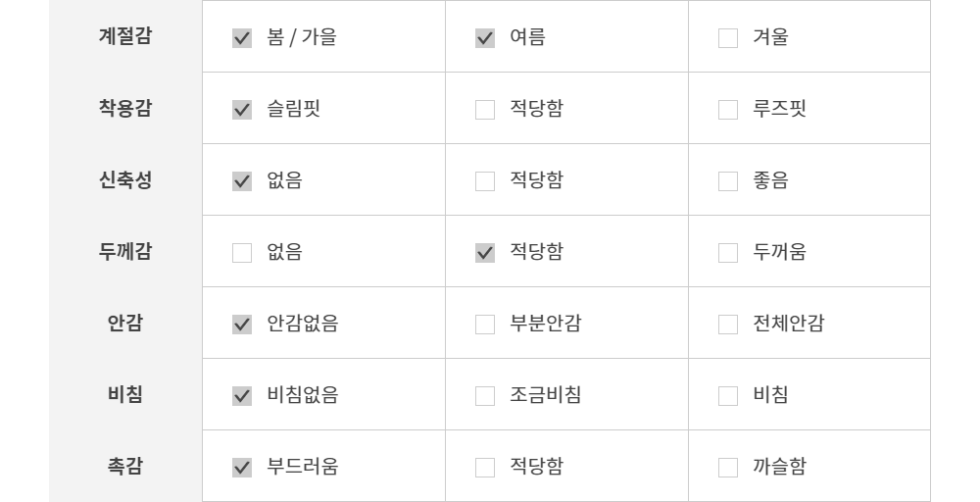Click the 촉감 row header
This screenshot has height=502, width=980.
(x=124, y=467)
